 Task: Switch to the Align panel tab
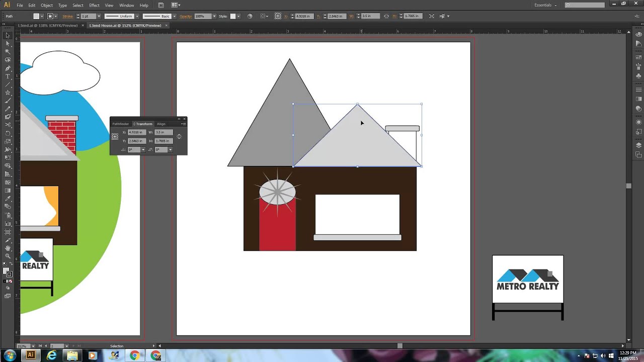(161, 124)
